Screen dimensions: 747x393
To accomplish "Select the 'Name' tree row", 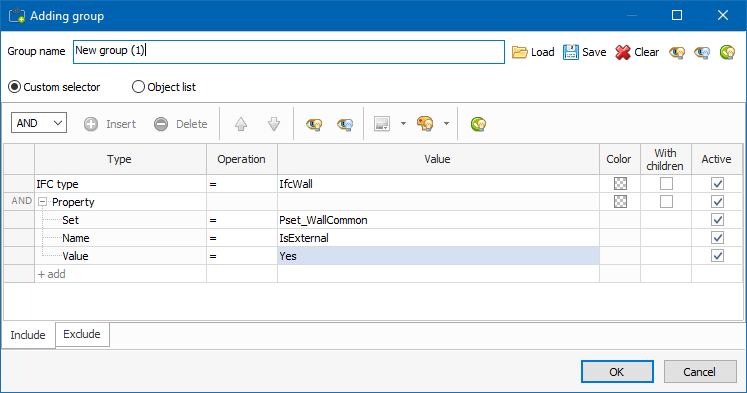I will (121, 238).
